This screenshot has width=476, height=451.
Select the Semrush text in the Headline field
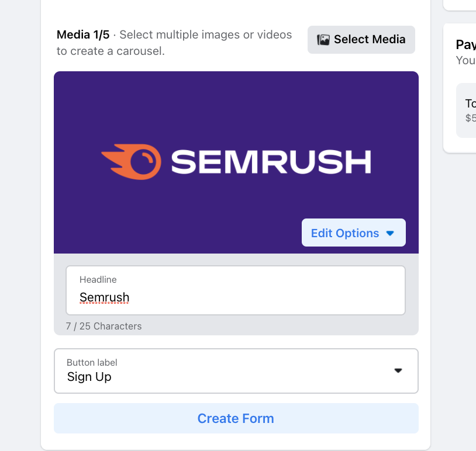pyautogui.click(x=104, y=297)
